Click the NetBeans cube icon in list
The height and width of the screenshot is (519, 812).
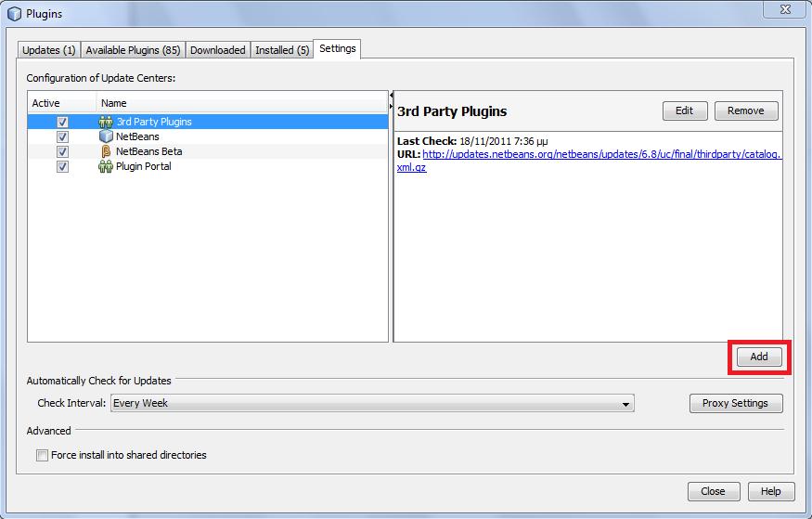[106, 136]
